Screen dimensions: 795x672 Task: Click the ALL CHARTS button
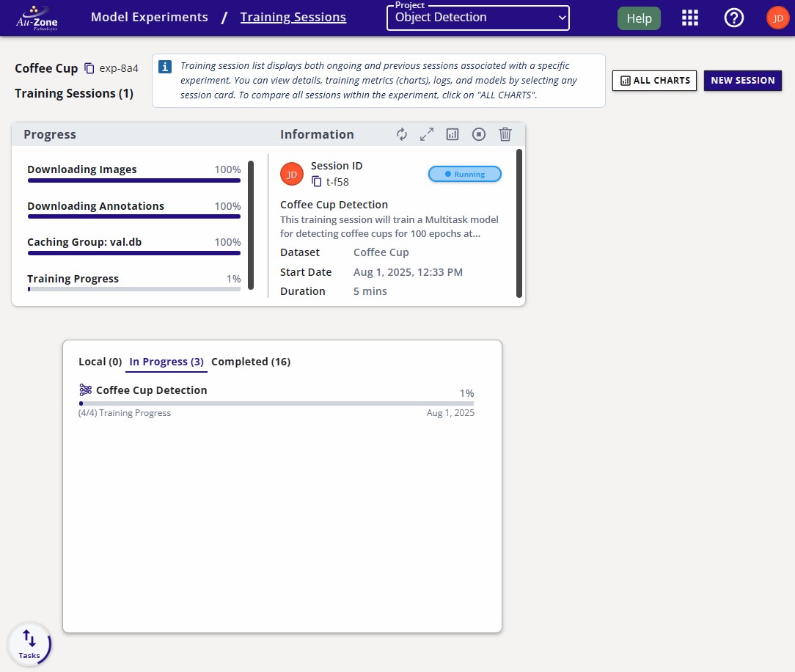pos(654,81)
